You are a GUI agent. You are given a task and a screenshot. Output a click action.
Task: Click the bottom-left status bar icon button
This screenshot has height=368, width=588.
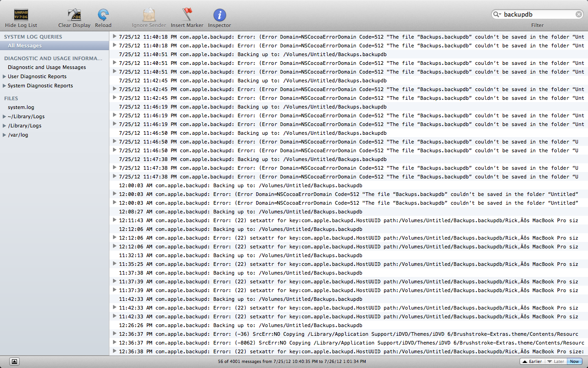click(14, 362)
